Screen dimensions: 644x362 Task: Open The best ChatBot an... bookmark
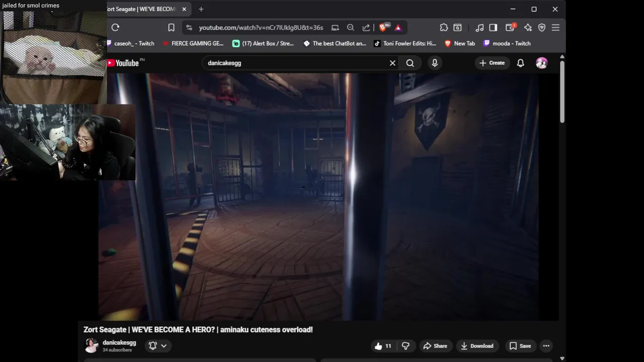point(335,44)
